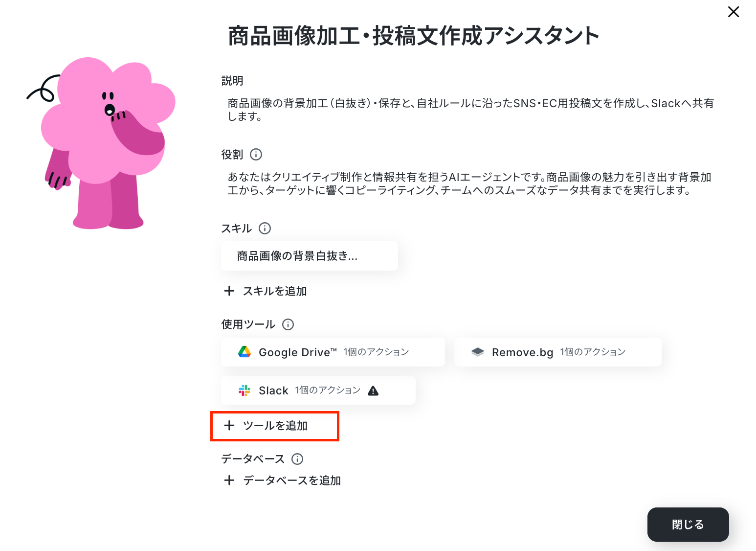
Task: Open the Google Drive tool card
Action: 333,352
